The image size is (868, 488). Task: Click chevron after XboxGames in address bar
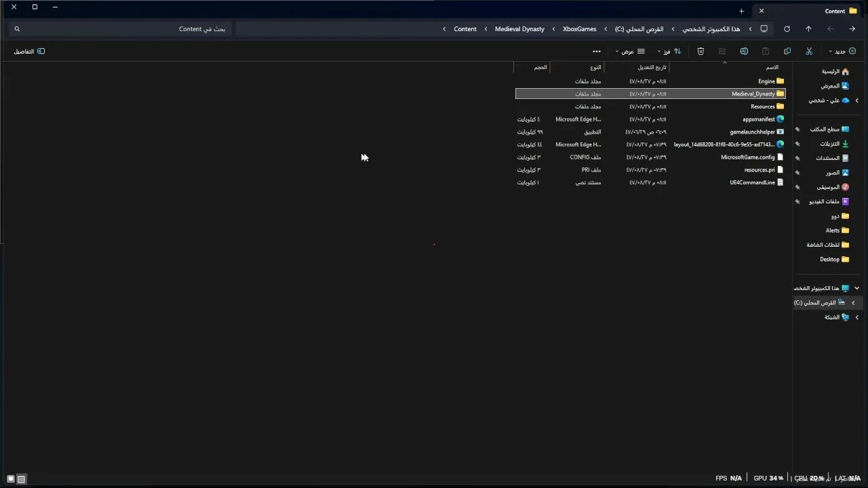point(553,29)
